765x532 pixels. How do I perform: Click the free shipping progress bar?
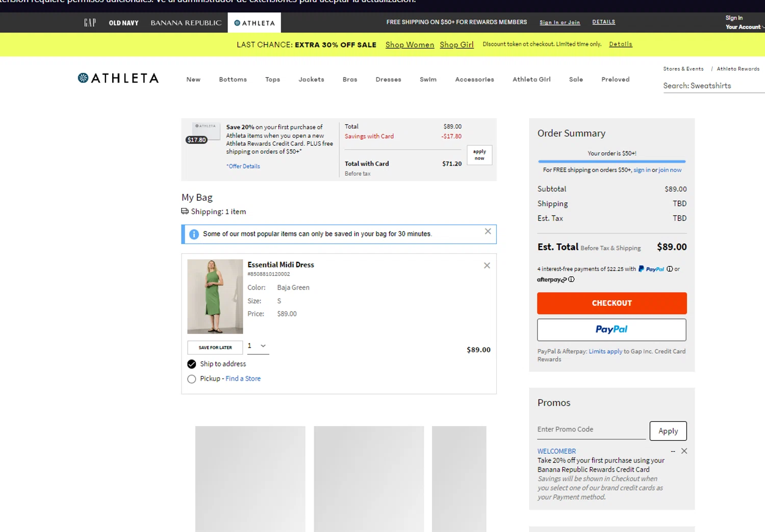click(612, 162)
